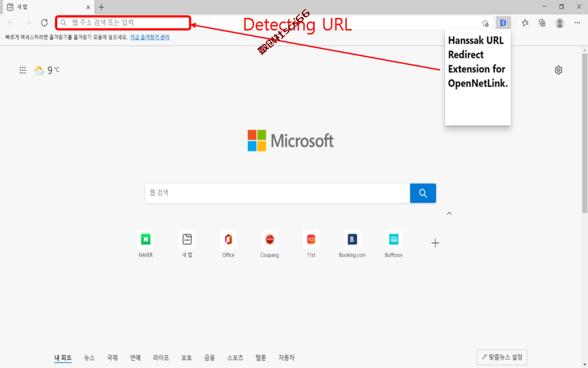588x368 pixels.
Task: Click the forward navigation arrow
Action: tap(28, 23)
